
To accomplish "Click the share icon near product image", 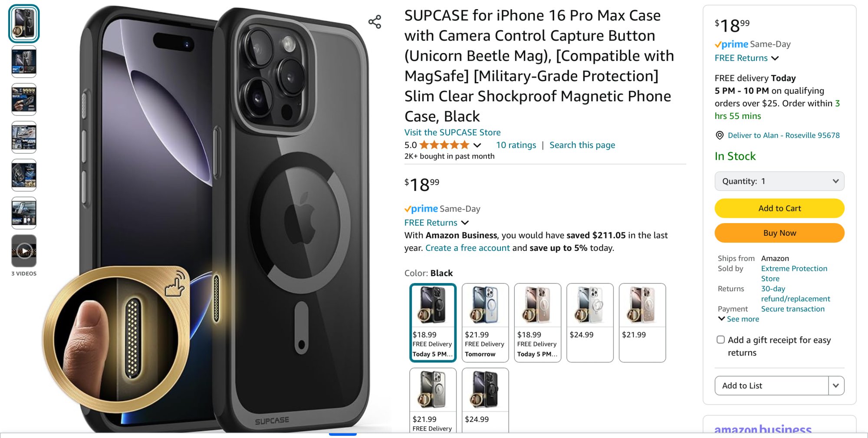I will 375,22.
